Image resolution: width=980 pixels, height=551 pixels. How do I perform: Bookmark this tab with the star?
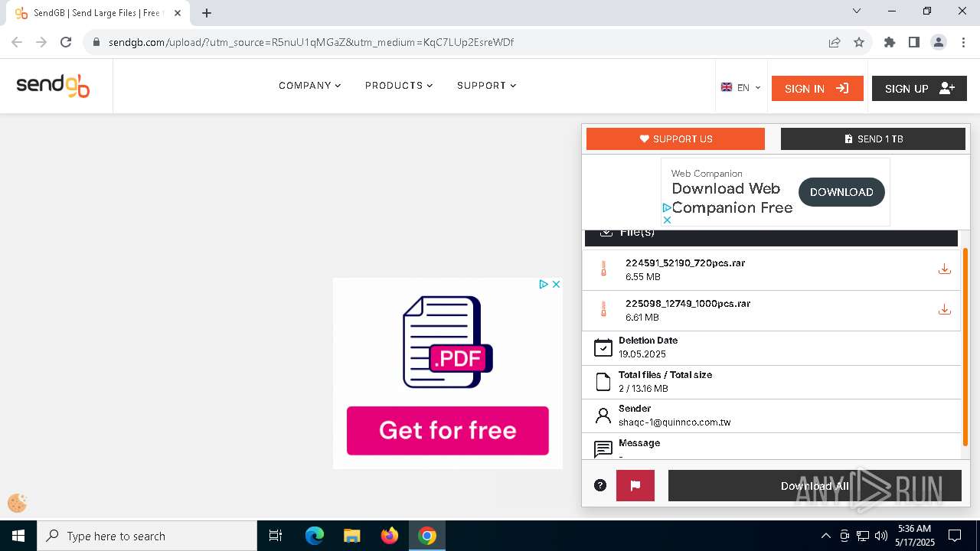click(x=859, y=42)
